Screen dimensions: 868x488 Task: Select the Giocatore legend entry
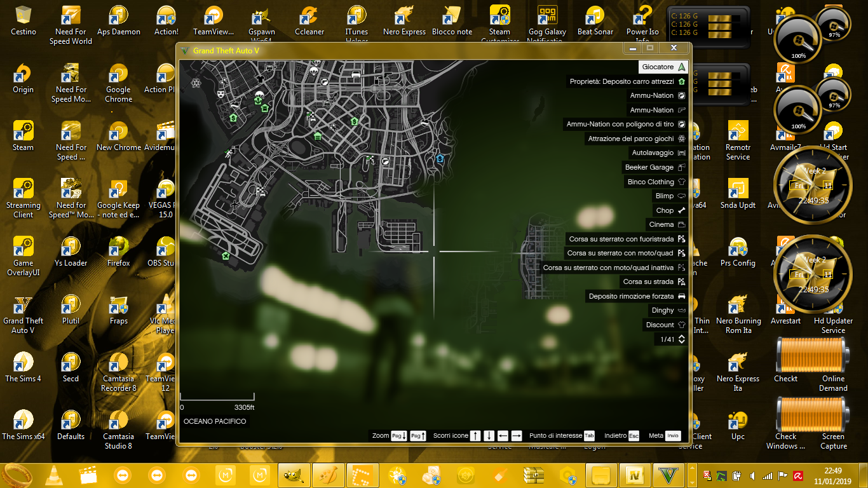point(663,67)
